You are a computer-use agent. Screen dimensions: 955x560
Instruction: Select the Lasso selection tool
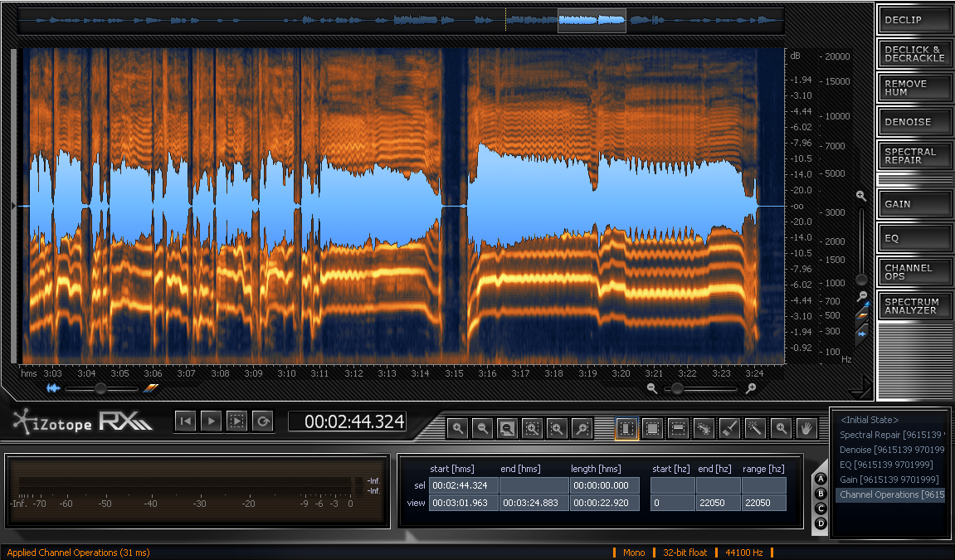click(703, 428)
